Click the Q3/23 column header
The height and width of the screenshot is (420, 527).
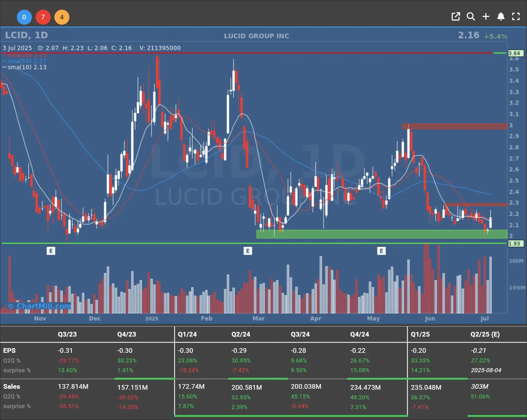point(67,334)
